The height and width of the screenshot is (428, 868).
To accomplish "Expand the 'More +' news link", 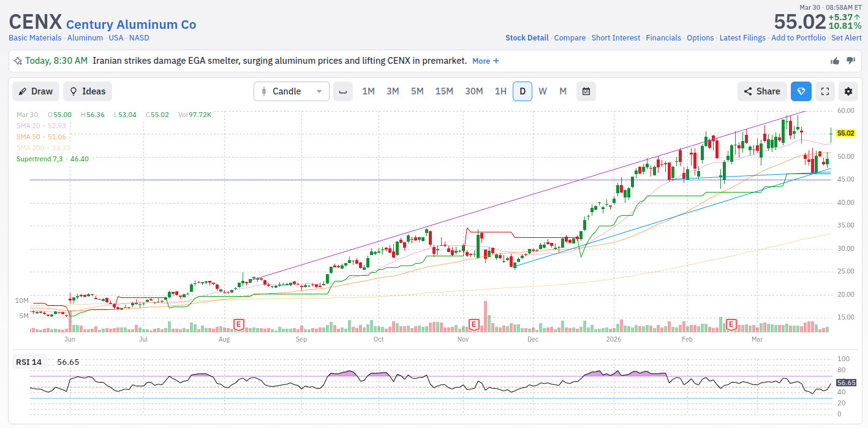I will [485, 61].
